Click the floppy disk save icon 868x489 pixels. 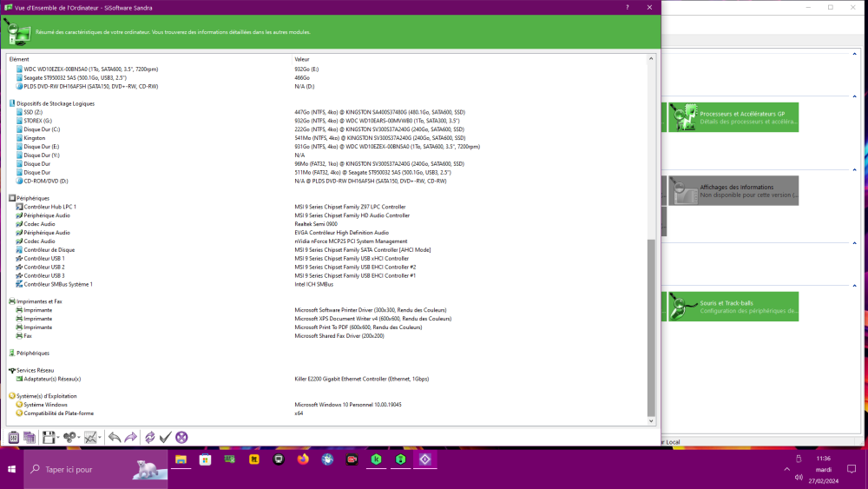(49, 438)
